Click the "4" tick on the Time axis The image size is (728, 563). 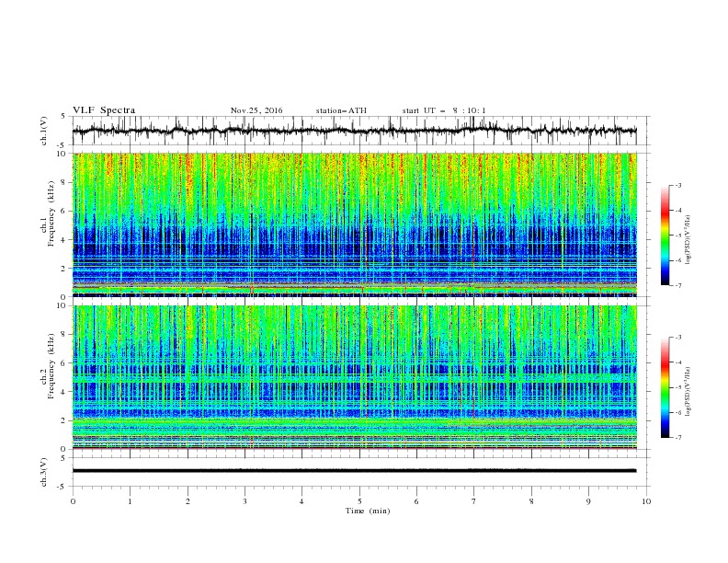301,501
